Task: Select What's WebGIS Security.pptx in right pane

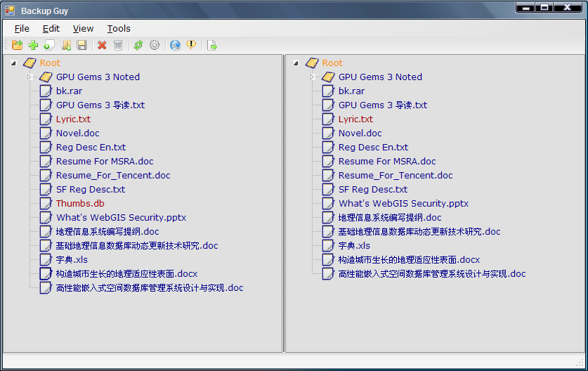Action: [x=403, y=204]
